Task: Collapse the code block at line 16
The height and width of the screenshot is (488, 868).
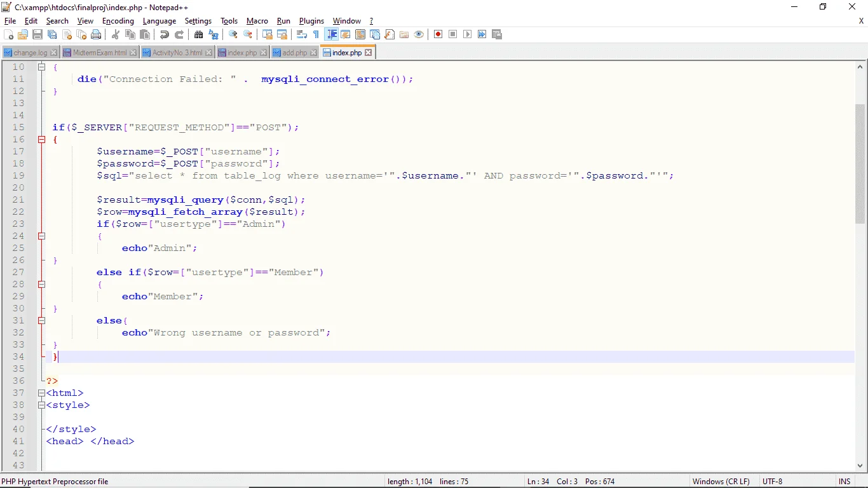Action: 41,139
